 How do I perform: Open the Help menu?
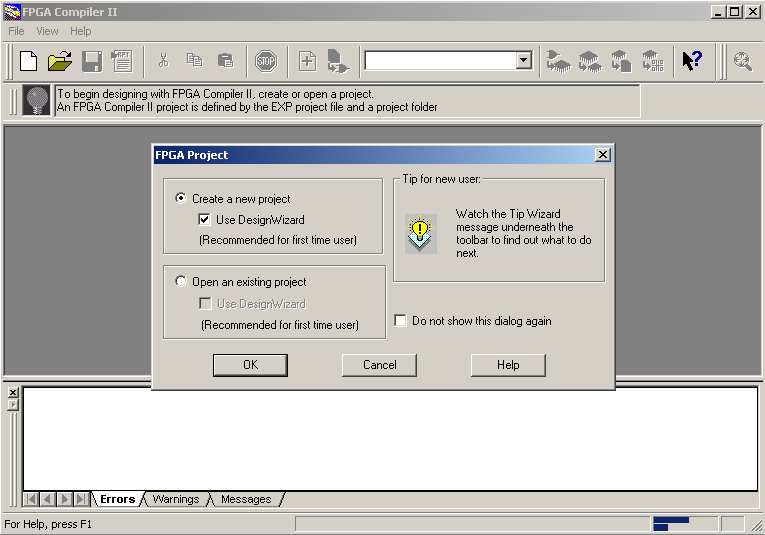(x=81, y=31)
